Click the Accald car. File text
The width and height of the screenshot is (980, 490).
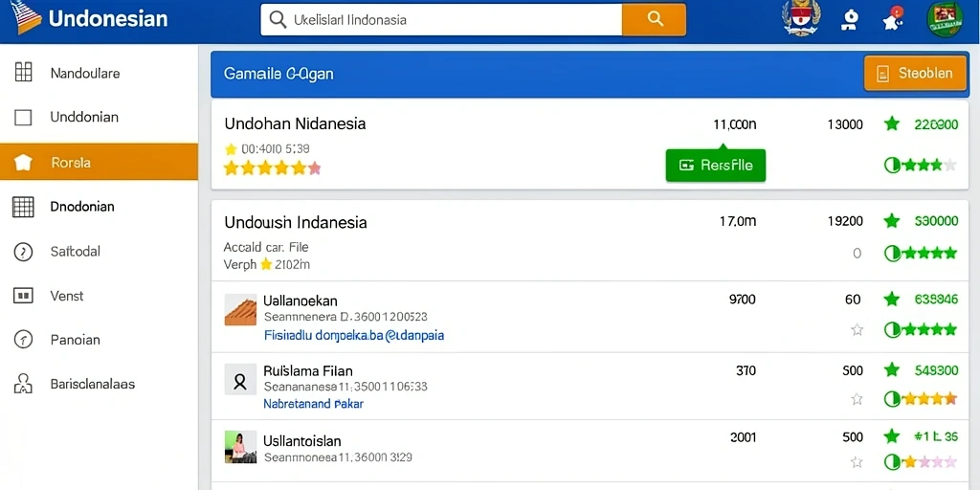tap(266, 247)
